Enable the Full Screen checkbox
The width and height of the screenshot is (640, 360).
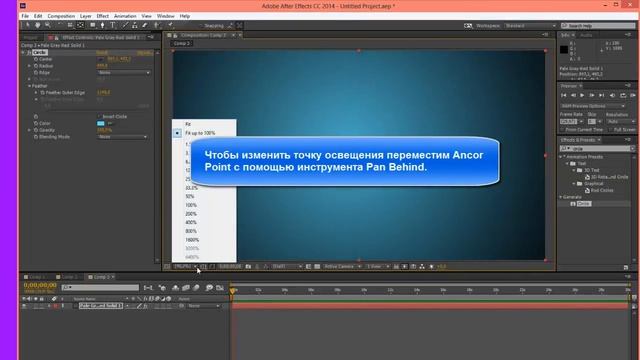(611, 130)
